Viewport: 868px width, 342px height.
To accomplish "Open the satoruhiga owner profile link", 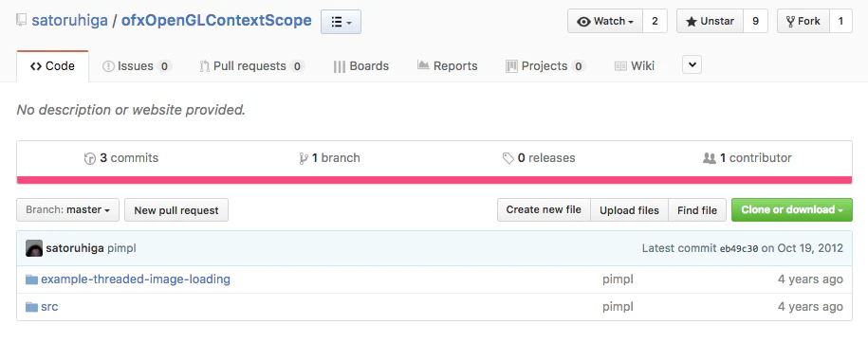I will pyautogui.click(x=69, y=21).
